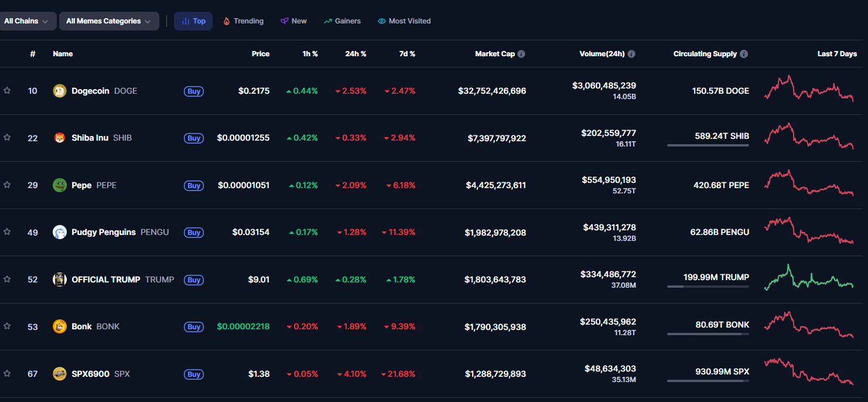868x402 pixels.
Task: Click Pudgy Penguins 7d change 11.39%
Action: pyautogui.click(x=398, y=232)
